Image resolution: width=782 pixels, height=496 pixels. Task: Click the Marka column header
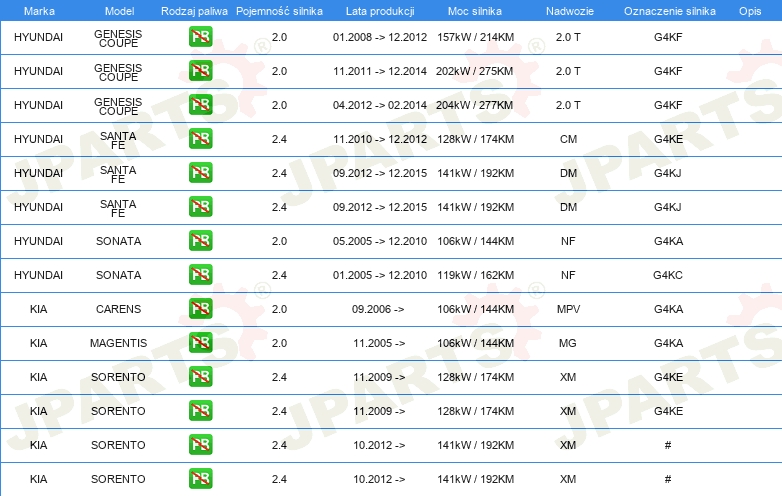38,10
